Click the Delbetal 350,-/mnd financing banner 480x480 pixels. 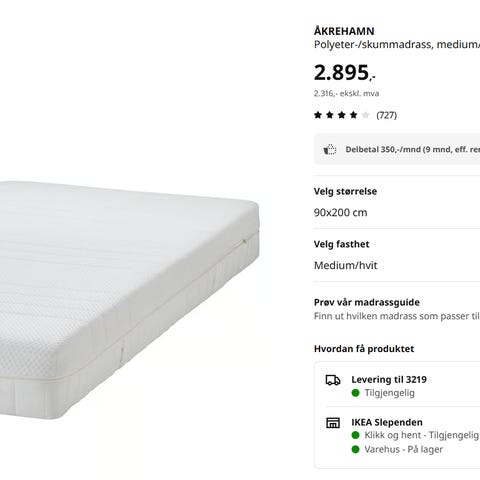[397, 149]
